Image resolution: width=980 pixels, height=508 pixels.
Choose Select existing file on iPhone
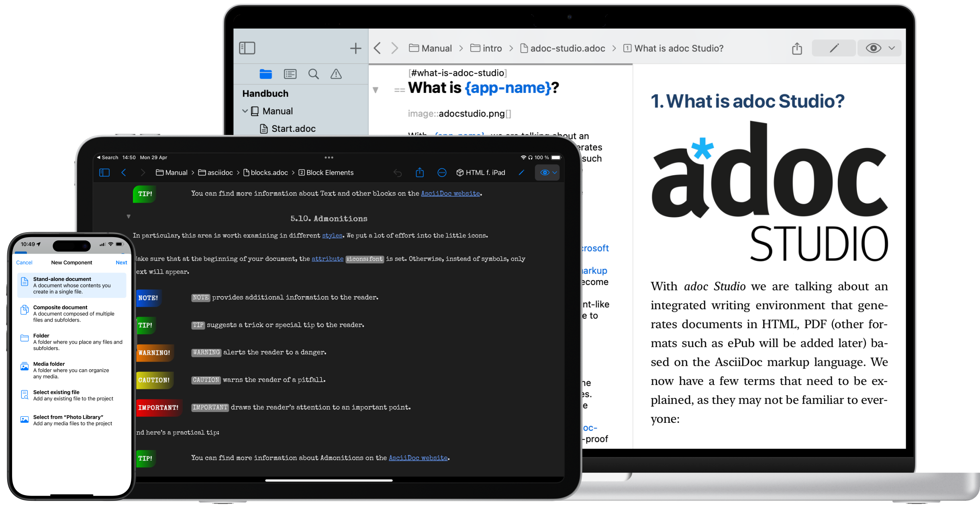pos(72,395)
